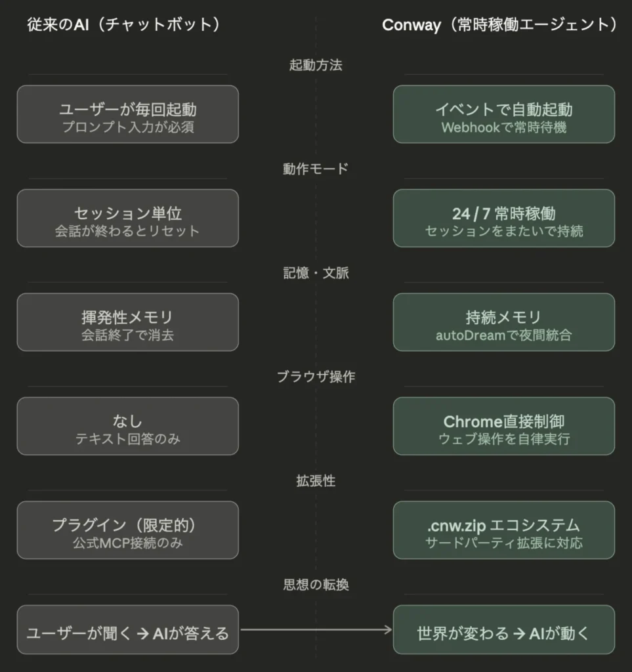Select the ユーザーが毎回起動 box
The height and width of the screenshot is (672, 632).
tap(127, 114)
